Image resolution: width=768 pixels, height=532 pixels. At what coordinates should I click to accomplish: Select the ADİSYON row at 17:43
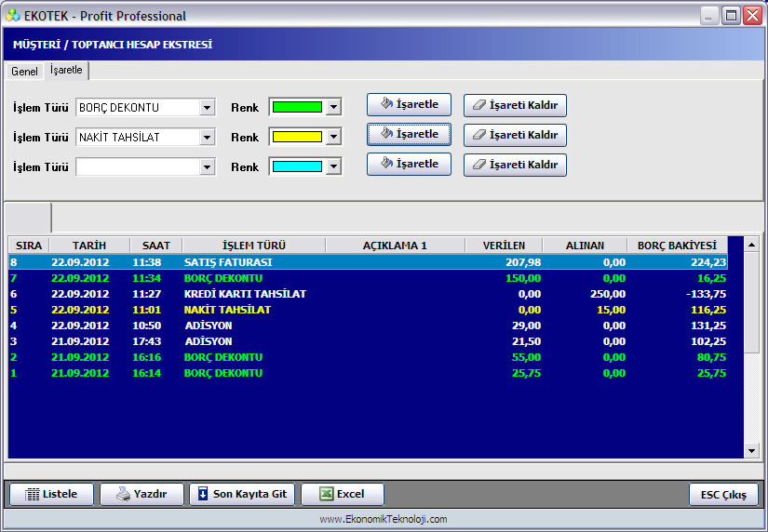(x=368, y=341)
